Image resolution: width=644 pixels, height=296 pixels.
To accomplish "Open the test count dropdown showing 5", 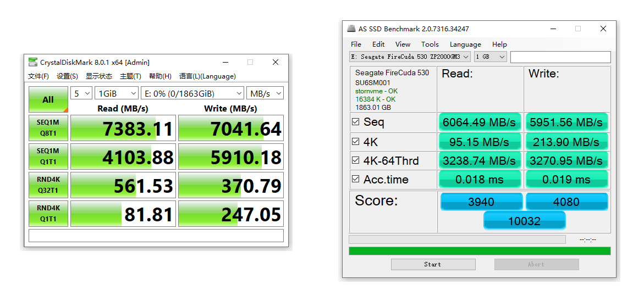I will (81, 93).
